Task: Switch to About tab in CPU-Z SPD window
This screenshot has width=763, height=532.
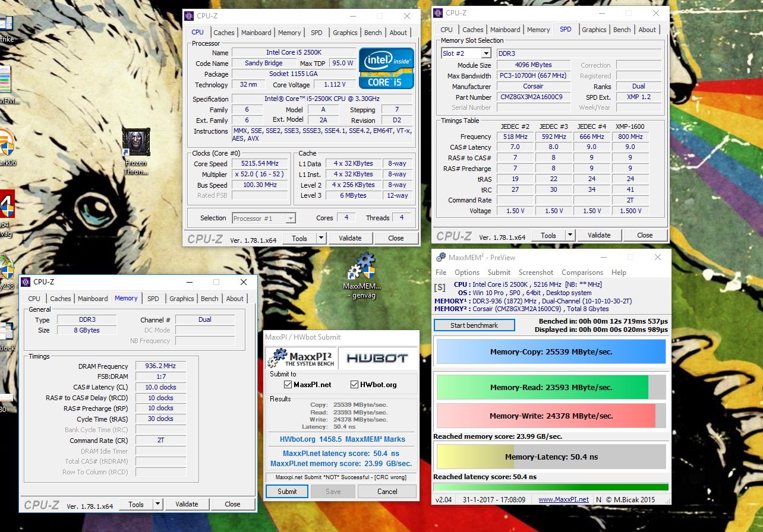Action: point(647,30)
